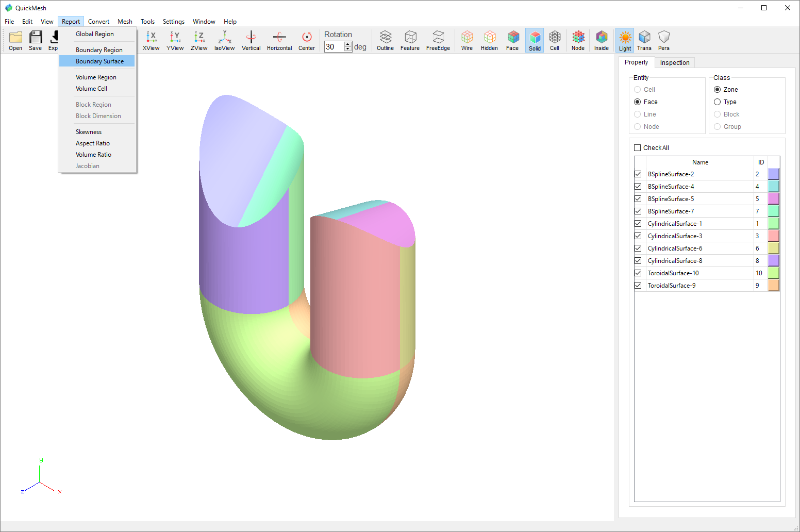The height and width of the screenshot is (532, 800).
Task: Click ToroidalSurface-9 orange color swatch
Action: [x=773, y=286]
